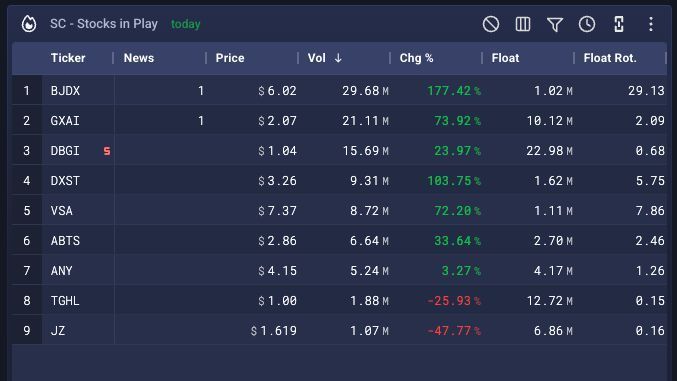Sort by the Float Rot. column header
677x381 pixels.
tap(610, 58)
